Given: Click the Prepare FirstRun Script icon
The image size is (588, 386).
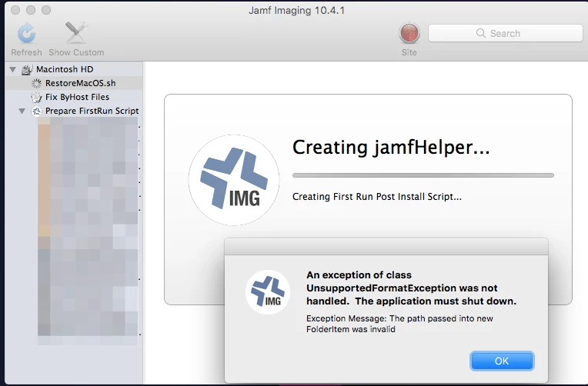Looking at the screenshot, I should (36, 111).
